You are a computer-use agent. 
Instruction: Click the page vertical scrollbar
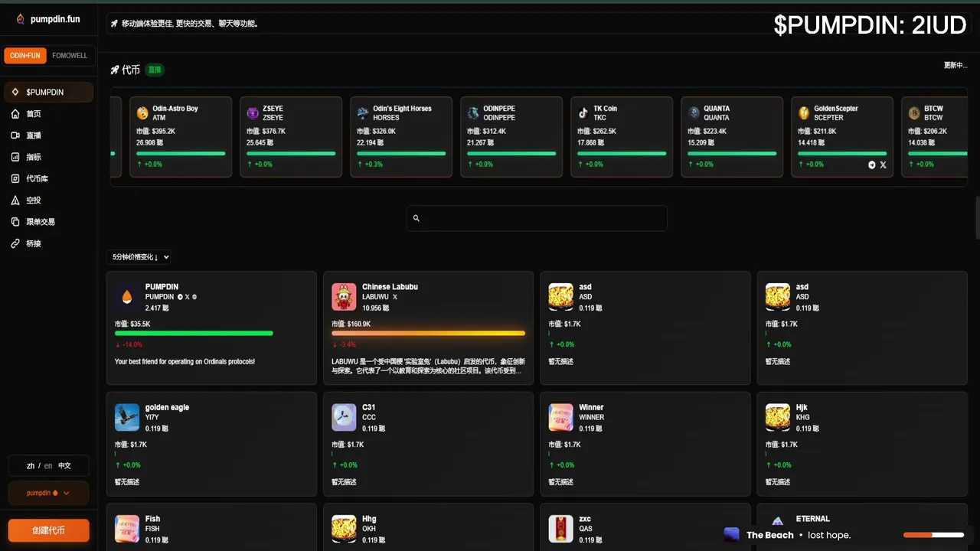coord(977,218)
